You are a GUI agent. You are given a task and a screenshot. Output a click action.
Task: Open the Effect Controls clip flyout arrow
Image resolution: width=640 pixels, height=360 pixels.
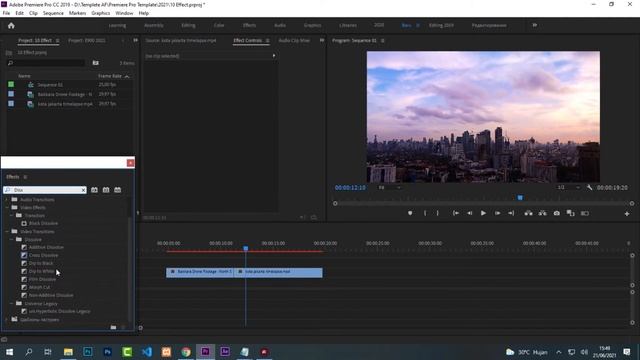(274, 56)
